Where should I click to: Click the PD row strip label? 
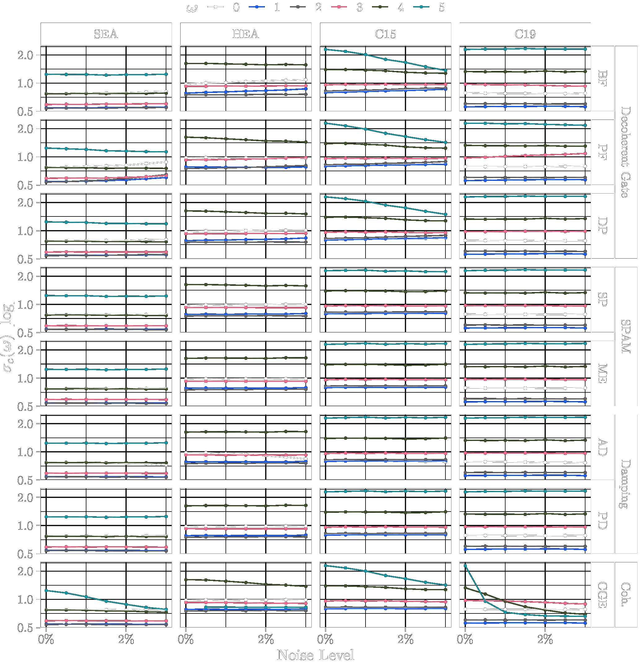pyautogui.click(x=602, y=521)
